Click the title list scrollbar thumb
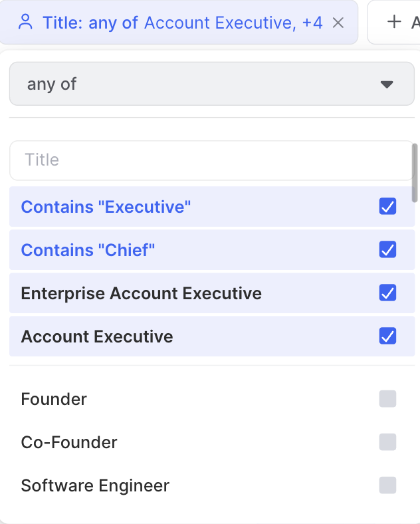This screenshot has height=524, width=420. (415, 173)
